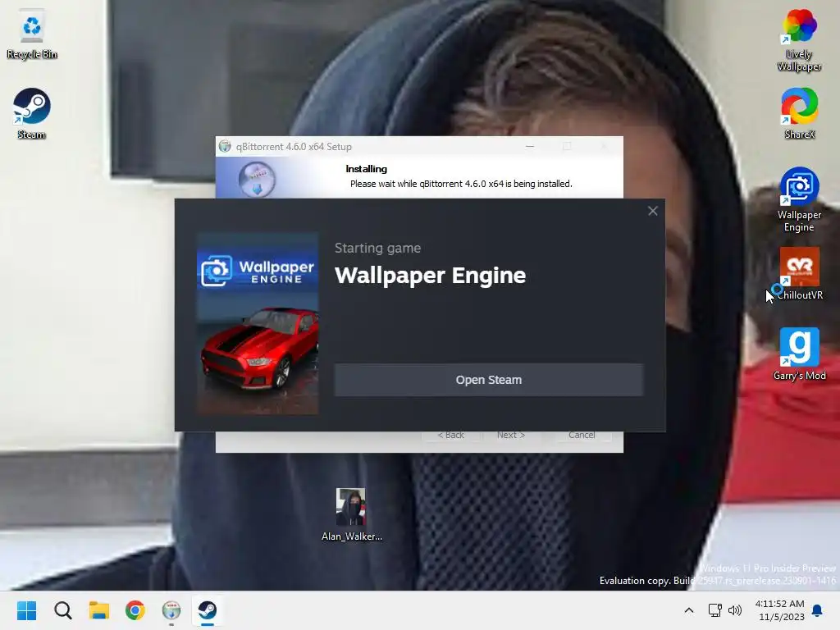Click the qBittorrent Setup title bar icon
Image resolution: width=840 pixels, height=630 pixels.
[x=225, y=146]
